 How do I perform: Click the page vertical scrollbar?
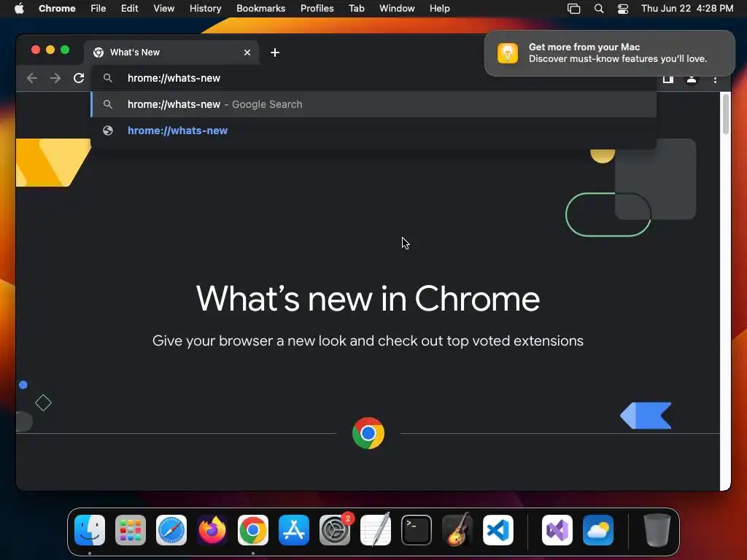tap(726, 114)
